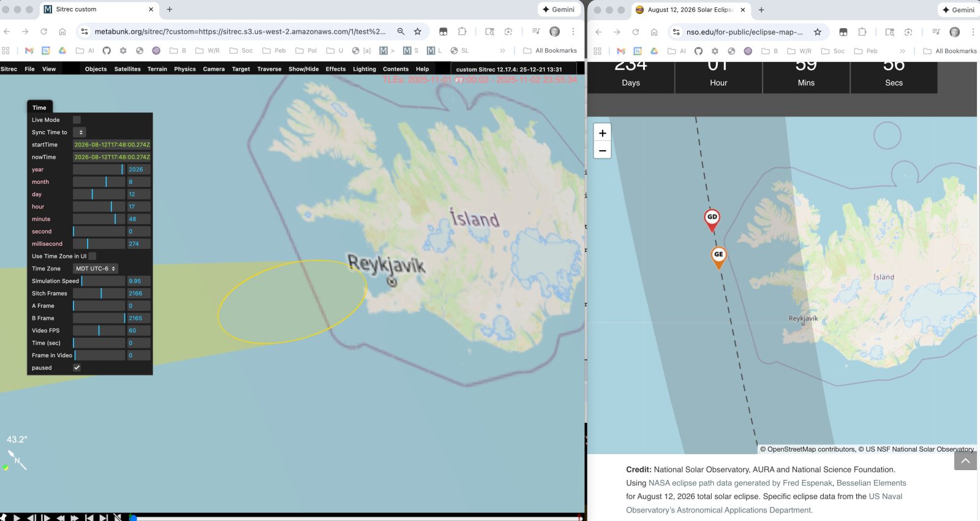Click the fast forward playback icon

tap(75, 517)
